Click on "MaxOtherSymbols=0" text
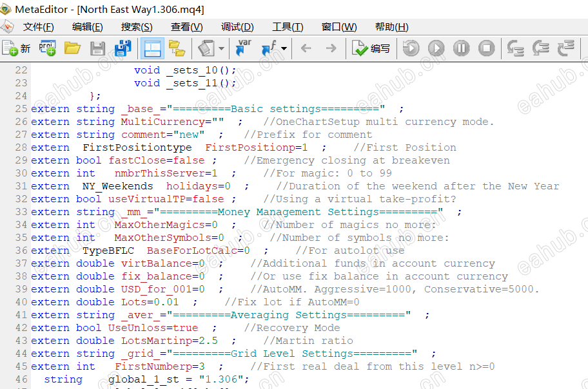Screen dimensions: 588x389 point(169,238)
